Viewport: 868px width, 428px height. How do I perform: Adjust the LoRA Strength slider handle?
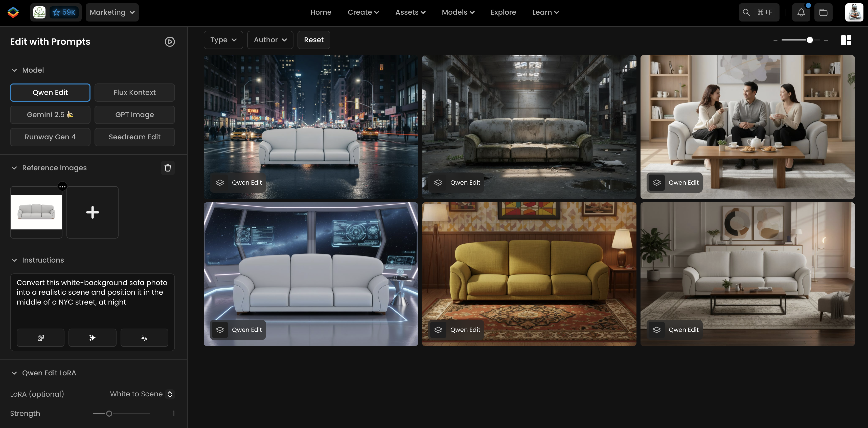click(109, 414)
